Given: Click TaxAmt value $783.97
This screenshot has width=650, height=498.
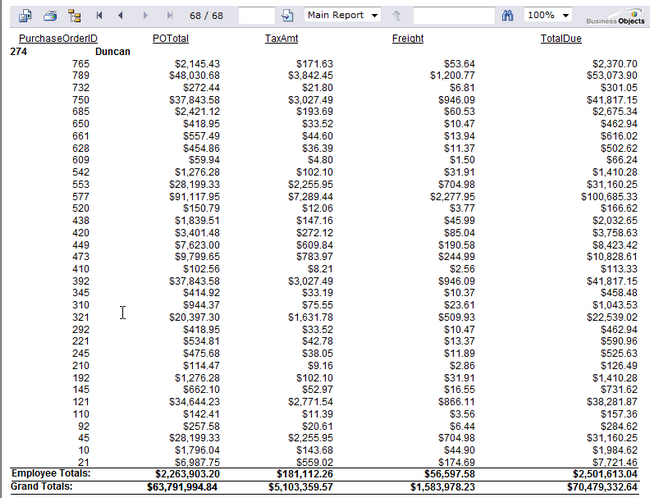Looking at the screenshot, I should coord(314,257).
